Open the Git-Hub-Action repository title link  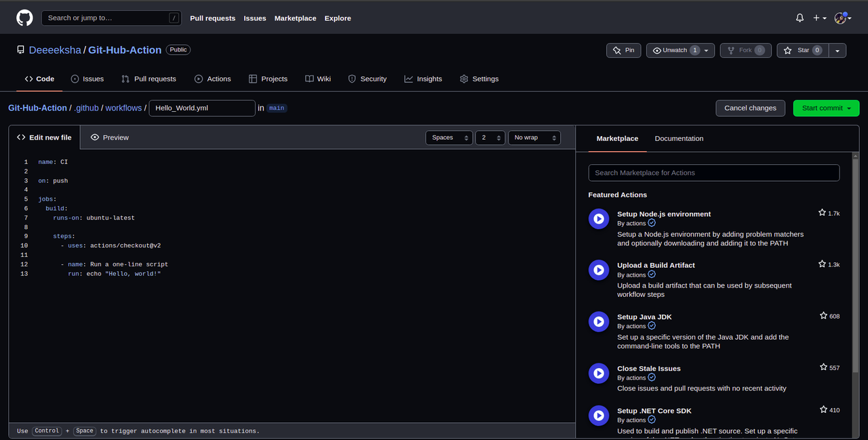pyautogui.click(x=125, y=50)
